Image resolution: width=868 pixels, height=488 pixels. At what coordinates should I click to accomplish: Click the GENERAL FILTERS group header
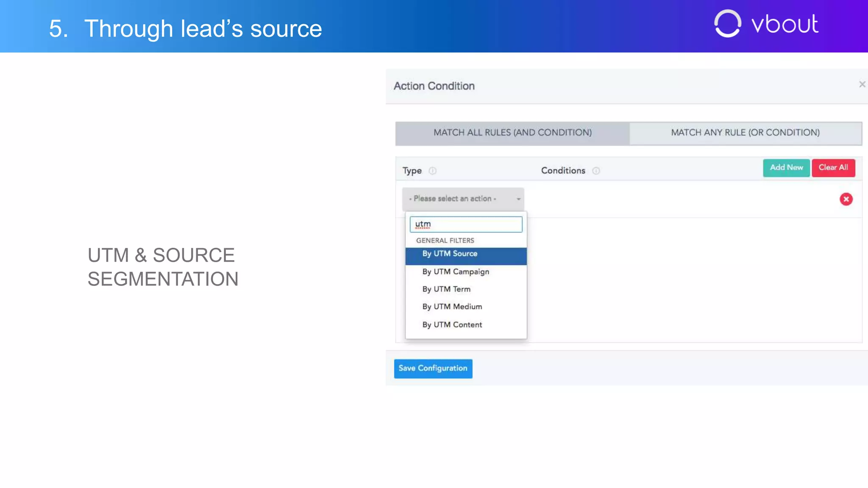point(445,241)
